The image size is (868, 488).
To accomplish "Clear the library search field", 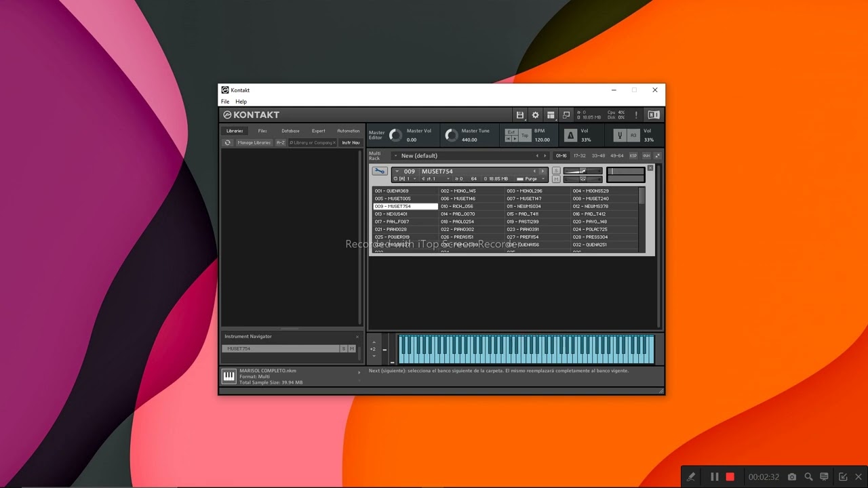I will click(334, 143).
